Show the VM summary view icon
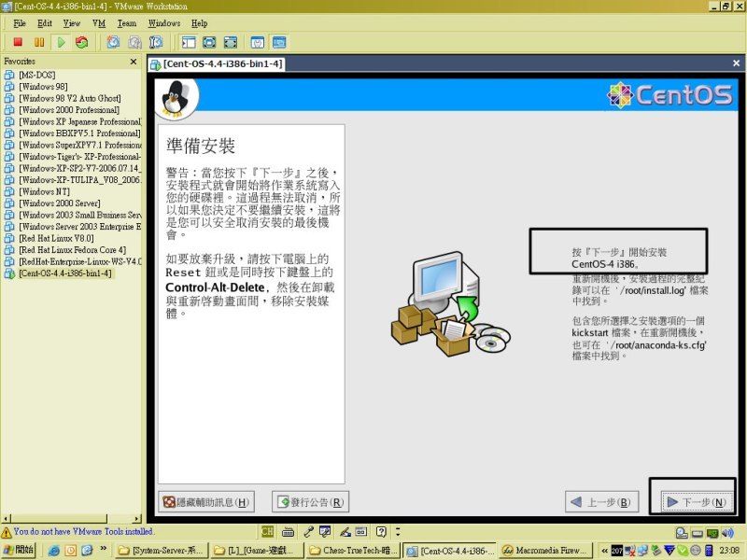Viewport: 747px width, 560px height. click(x=258, y=42)
